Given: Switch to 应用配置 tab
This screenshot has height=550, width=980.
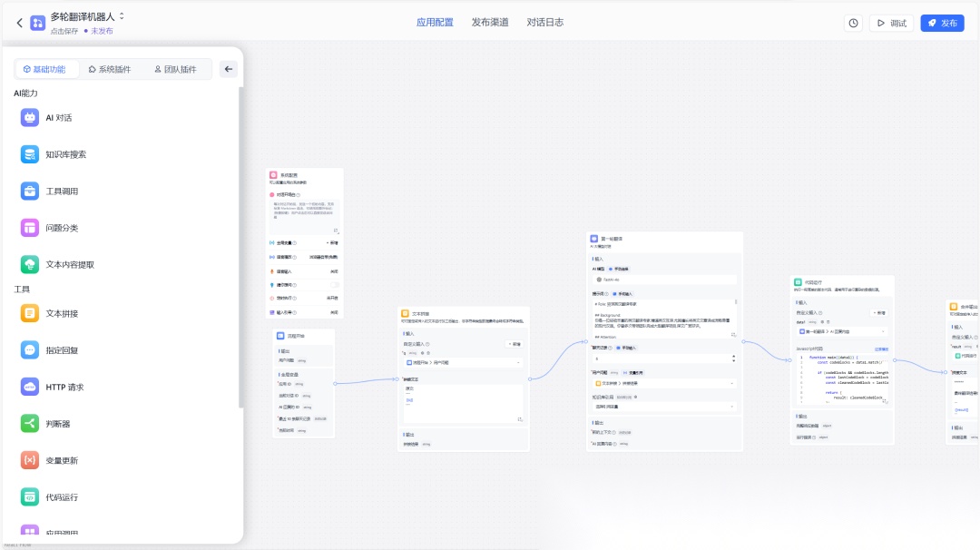Looking at the screenshot, I should pos(435,23).
